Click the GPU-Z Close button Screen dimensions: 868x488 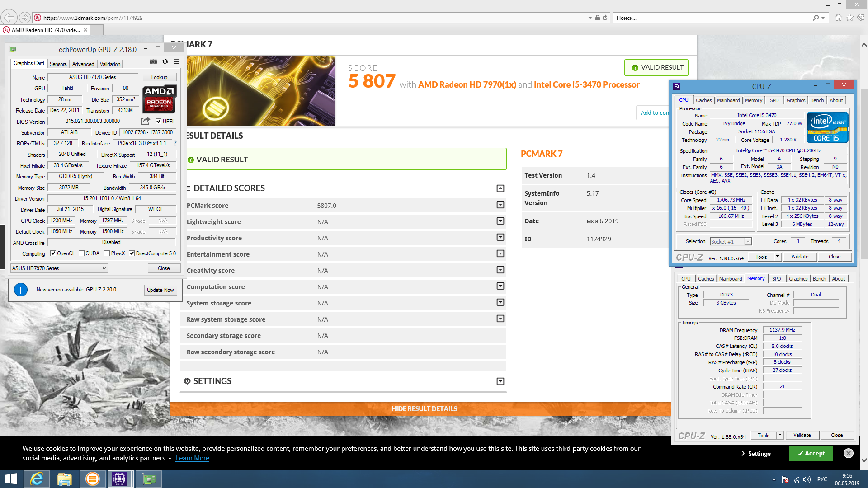[x=164, y=268]
